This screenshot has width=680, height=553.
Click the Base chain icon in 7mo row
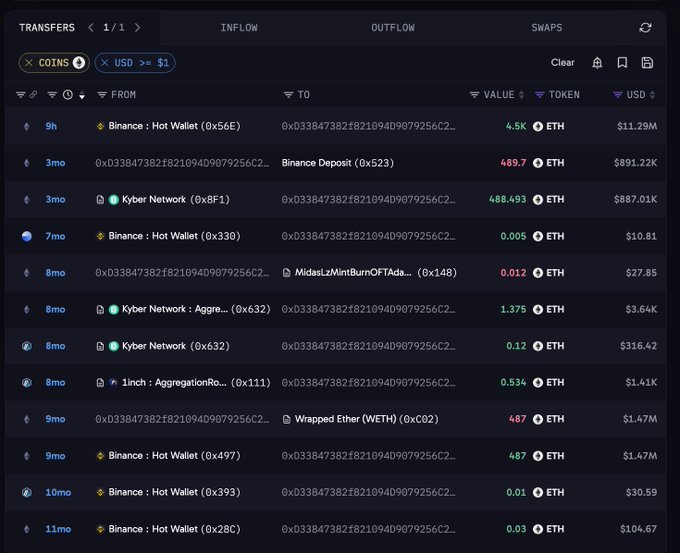pyautogui.click(x=27, y=236)
